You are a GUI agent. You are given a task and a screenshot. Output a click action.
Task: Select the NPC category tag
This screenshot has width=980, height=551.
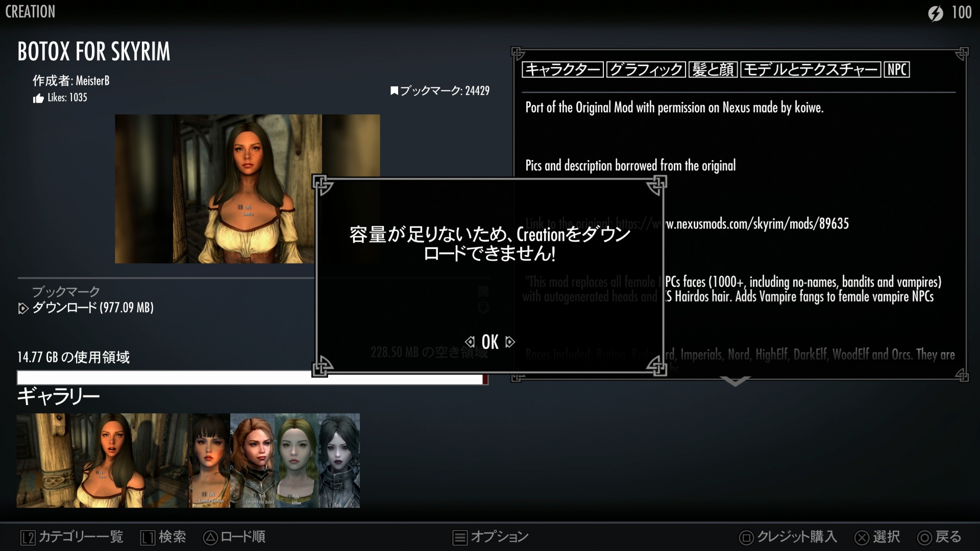coord(897,69)
